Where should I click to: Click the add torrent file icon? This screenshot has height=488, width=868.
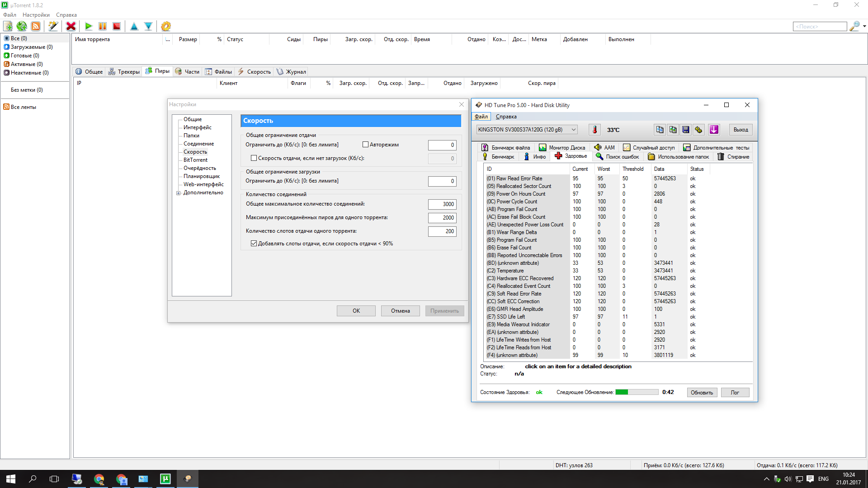8,26
